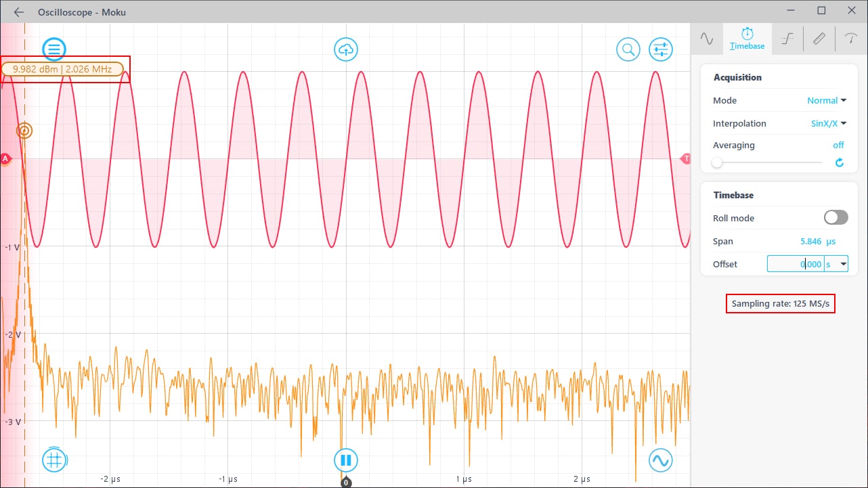Switch to the trigger step tab

coord(787,39)
